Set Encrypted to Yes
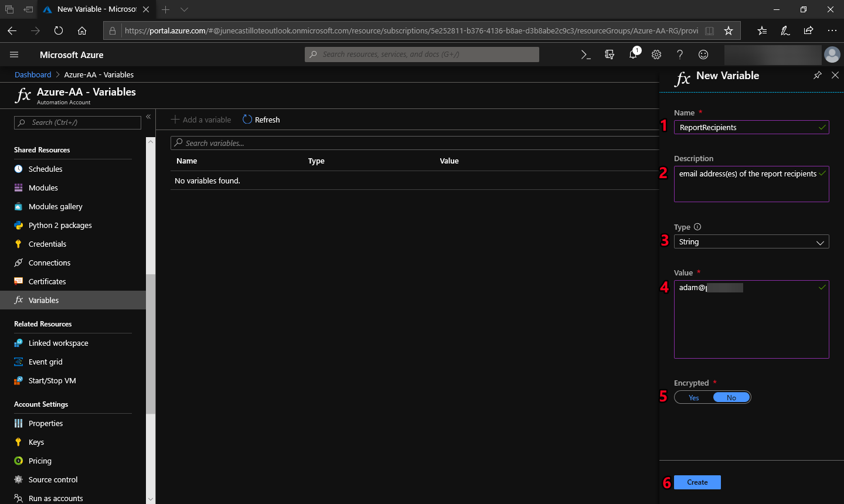This screenshot has width=844, height=504. tap(693, 397)
